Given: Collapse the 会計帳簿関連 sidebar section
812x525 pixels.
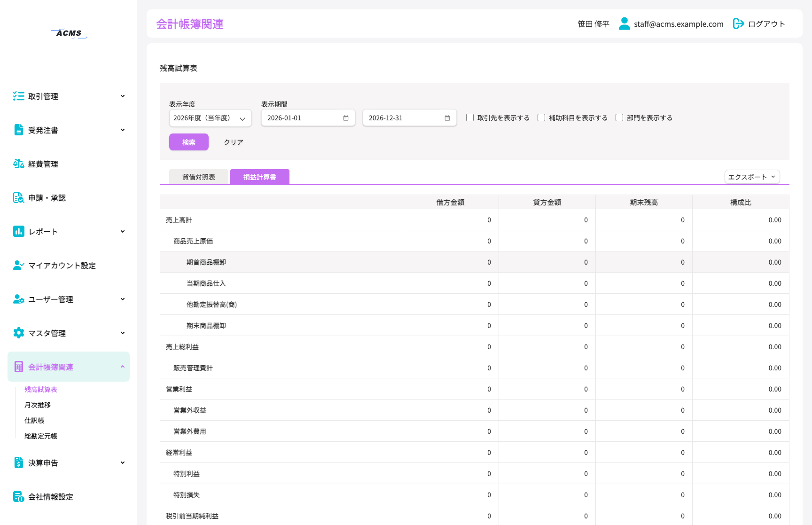Looking at the screenshot, I should (69, 367).
